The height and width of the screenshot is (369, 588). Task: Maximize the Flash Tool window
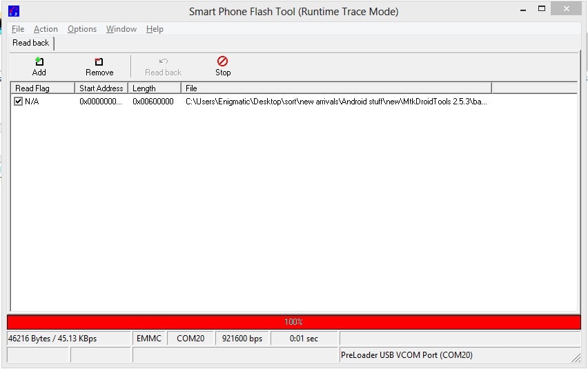[x=542, y=9]
